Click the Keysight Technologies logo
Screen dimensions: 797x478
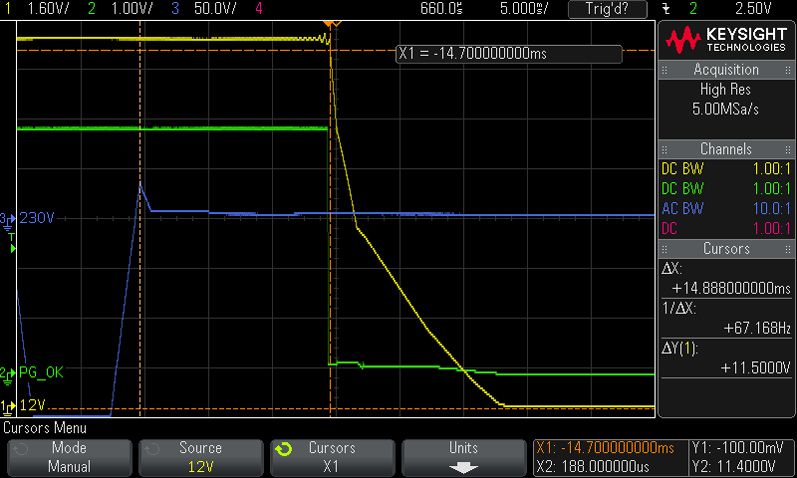click(x=726, y=40)
